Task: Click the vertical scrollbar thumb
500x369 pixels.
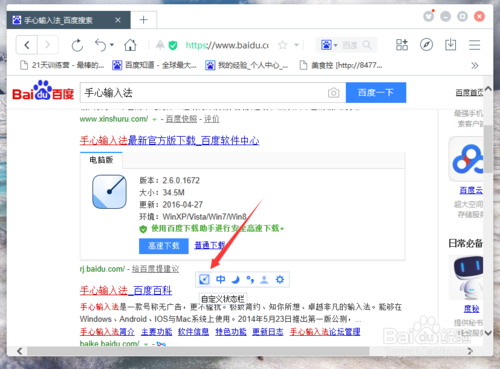Action: tap(488, 149)
